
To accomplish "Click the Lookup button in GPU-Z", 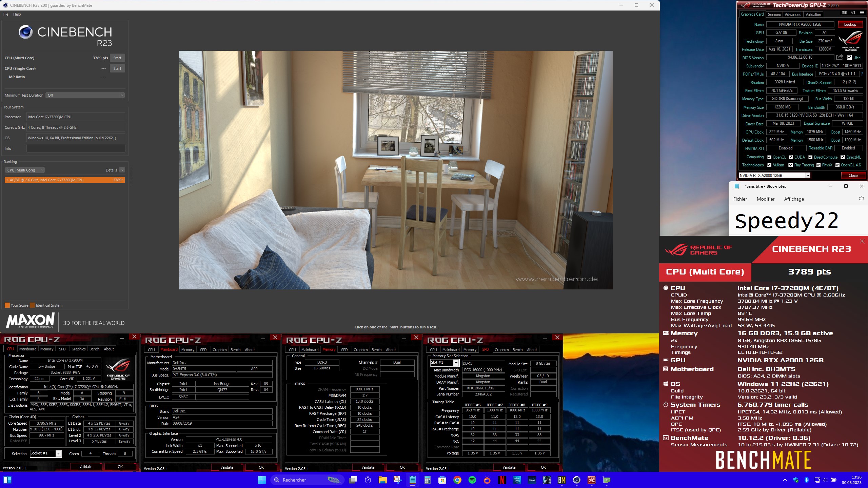I will pyautogui.click(x=850, y=24).
